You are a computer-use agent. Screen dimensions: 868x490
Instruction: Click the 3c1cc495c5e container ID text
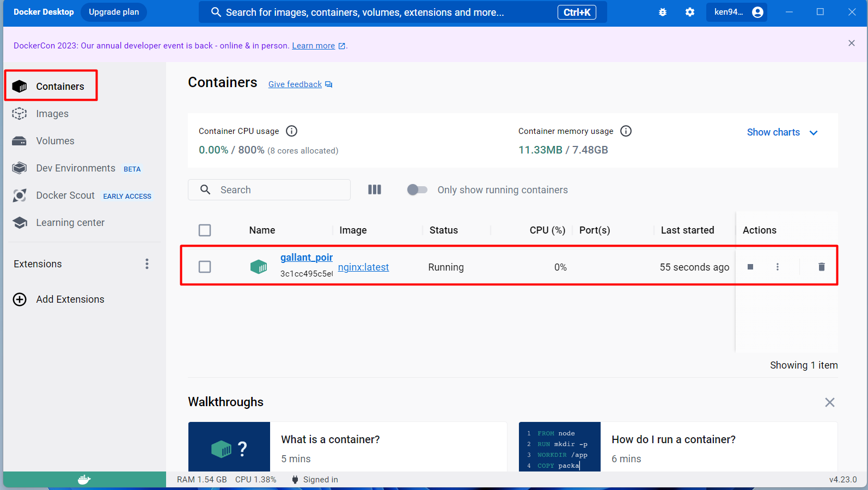pos(307,274)
